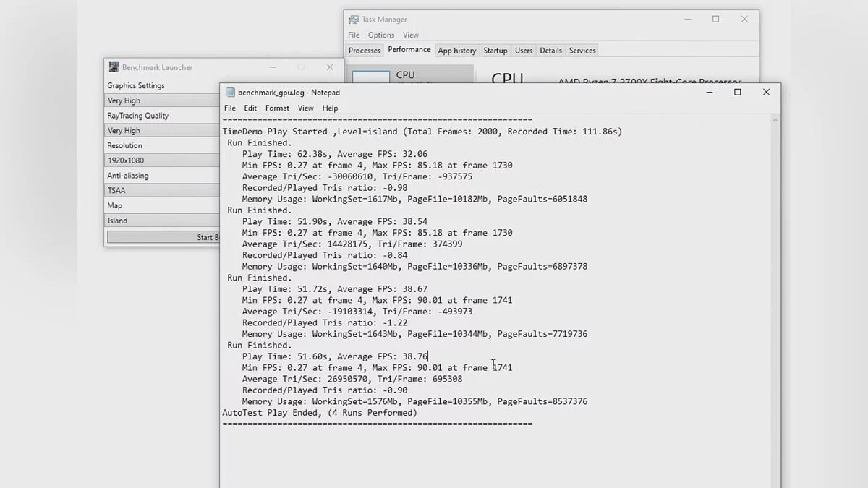Click 'Play Time: 62.38s' line
The image size is (868, 488).
335,154
